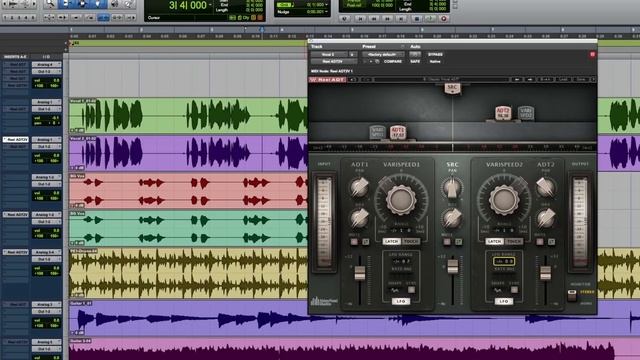Open the Varispeed2 LFO shape selector

tap(498, 290)
